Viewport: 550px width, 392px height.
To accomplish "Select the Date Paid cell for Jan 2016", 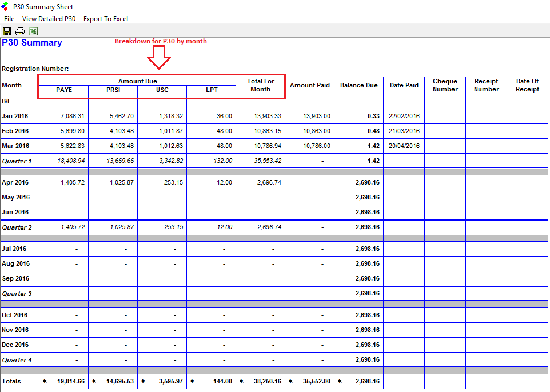I will pyautogui.click(x=404, y=116).
